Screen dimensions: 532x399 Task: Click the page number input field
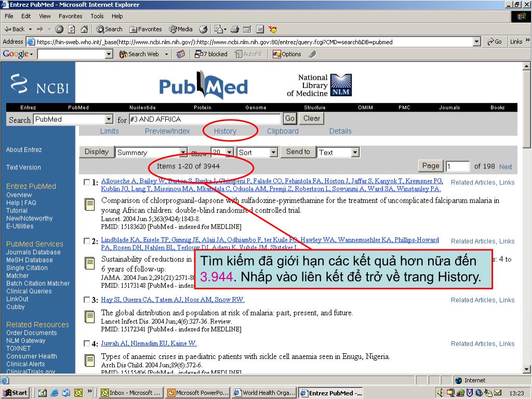tap(457, 166)
